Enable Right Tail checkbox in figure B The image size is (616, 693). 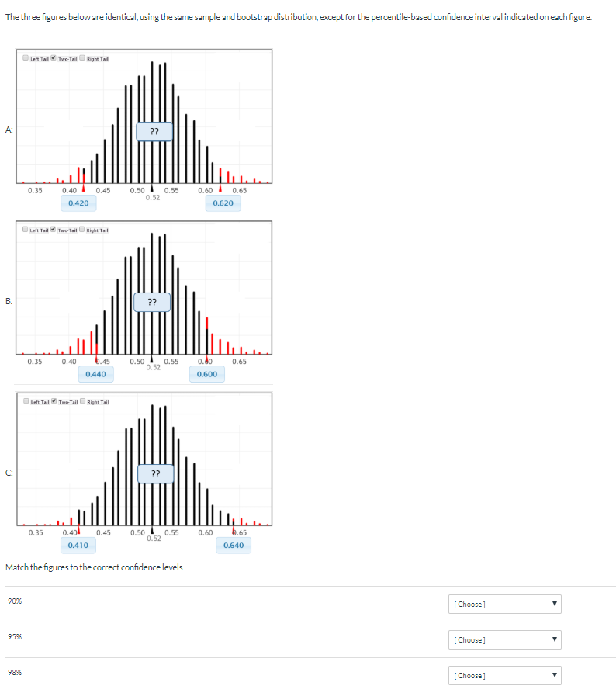81,229
